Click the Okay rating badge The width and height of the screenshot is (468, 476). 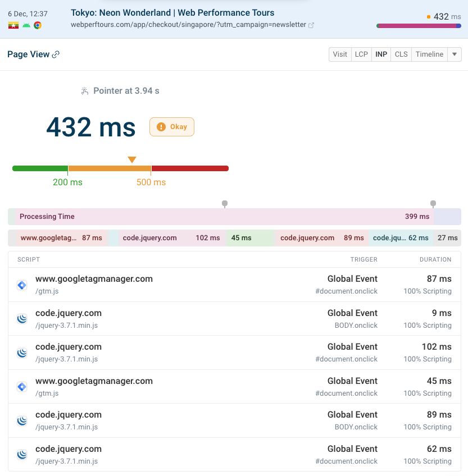(171, 127)
